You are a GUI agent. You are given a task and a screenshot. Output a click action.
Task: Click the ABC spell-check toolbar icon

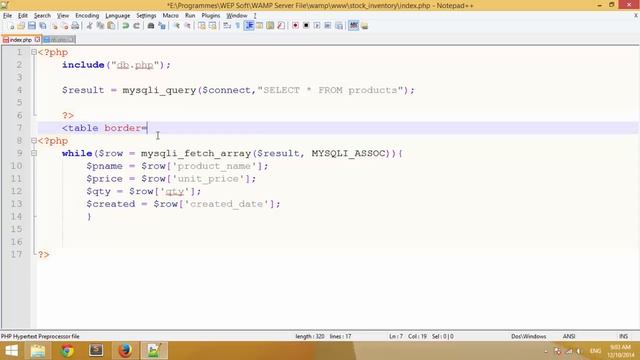(x=353, y=26)
